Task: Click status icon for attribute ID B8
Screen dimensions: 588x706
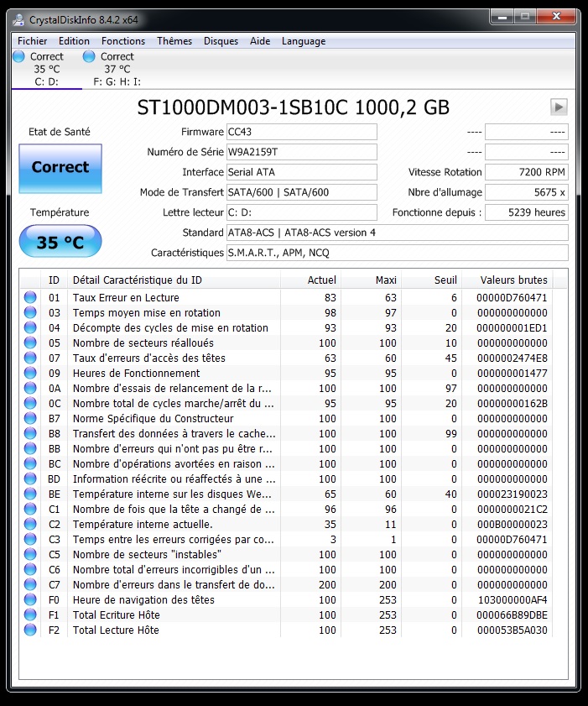Action: pos(30,434)
